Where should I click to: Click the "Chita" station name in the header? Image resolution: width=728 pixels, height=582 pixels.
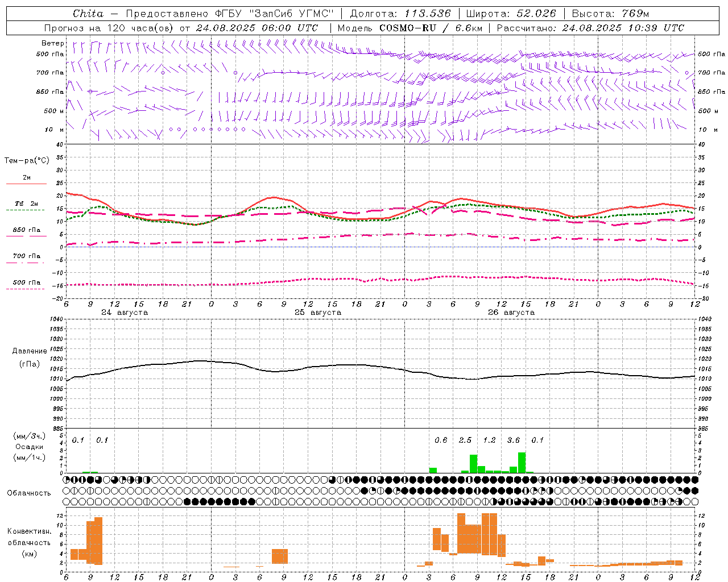pyautogui.click(x=88, y=14)
